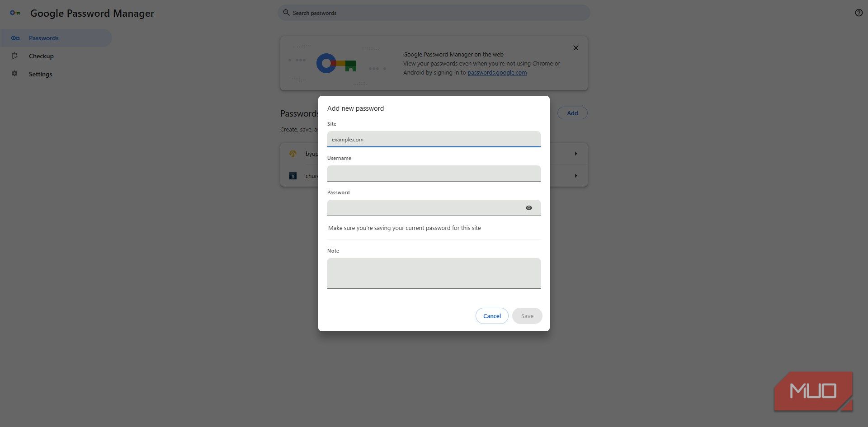
Task: Click the Cancel button in dialog
Action: [492, 316]
